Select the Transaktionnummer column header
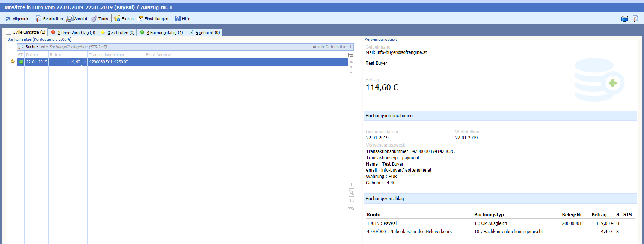The height and width of the screenshot is (244, 644). click(116, 55)
